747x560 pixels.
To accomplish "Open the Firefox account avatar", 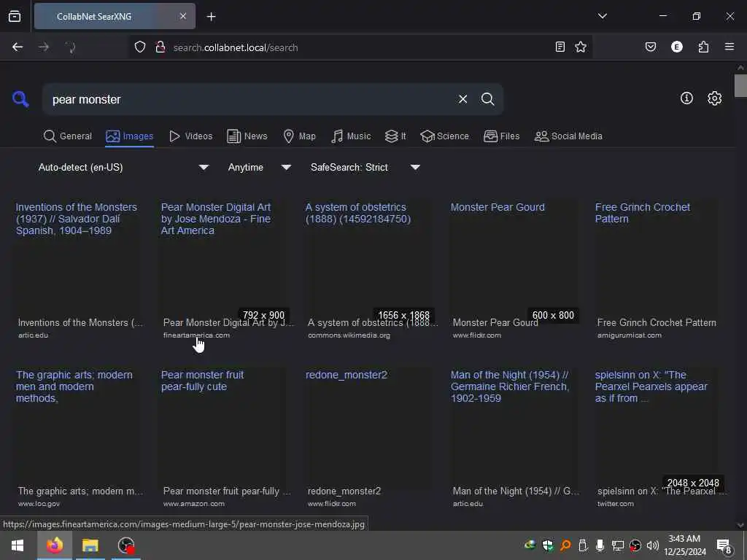I will (x=676, y=47).
